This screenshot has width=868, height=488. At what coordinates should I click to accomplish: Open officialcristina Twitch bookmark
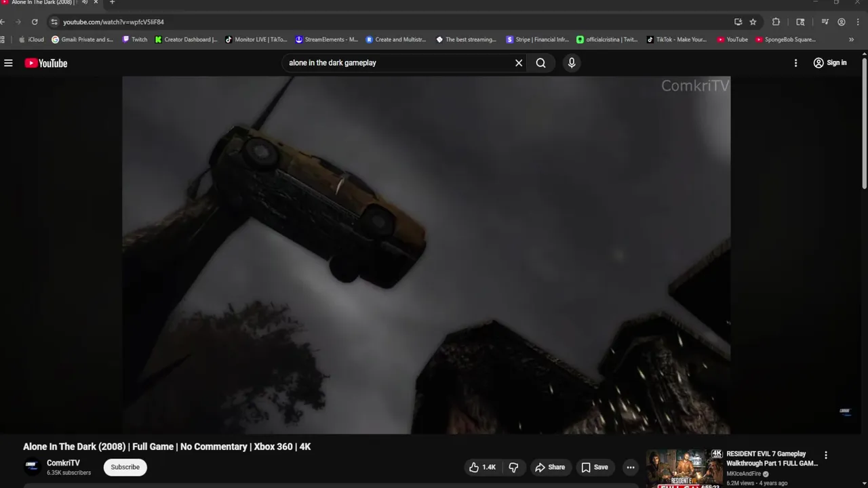(607, 39)
